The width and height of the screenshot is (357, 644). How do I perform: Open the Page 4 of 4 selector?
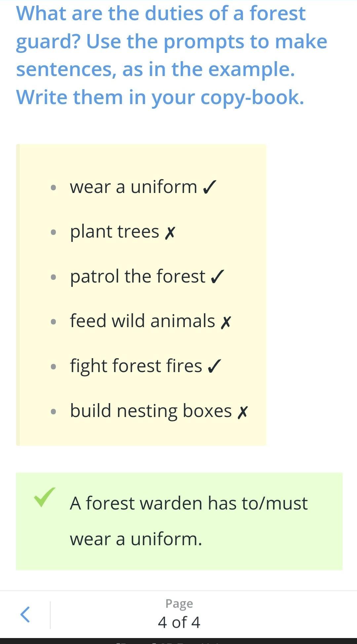[179, 615]
